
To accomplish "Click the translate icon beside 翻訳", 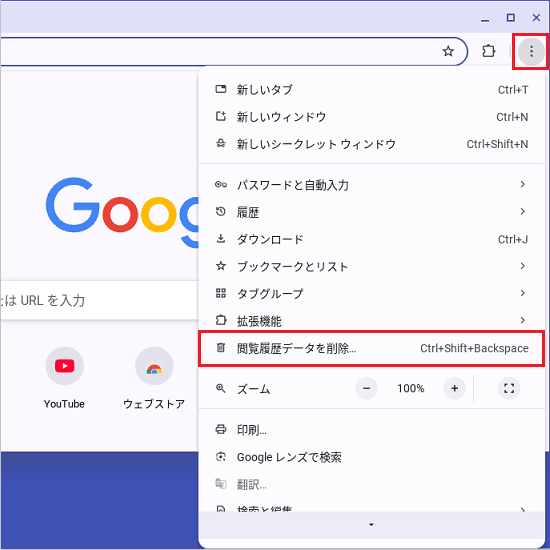I will point(221,484).
